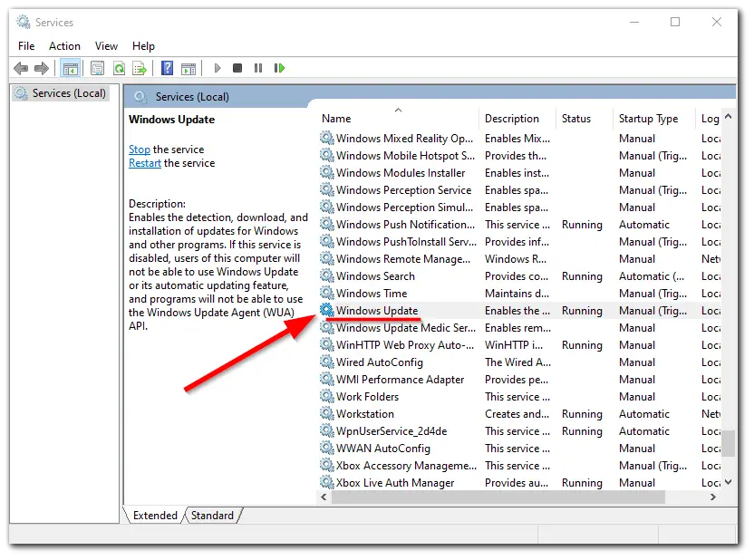Screen dimensions: 754x560
Task: Click the Running status of Windows Search
Action: pyautogui.click(x=582, y=276)
